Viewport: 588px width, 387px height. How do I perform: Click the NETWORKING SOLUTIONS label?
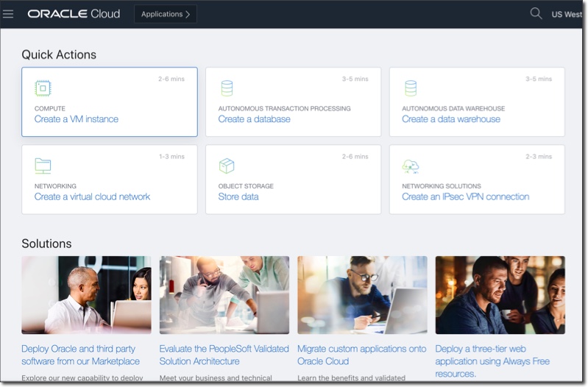click(x=442, y=186)
